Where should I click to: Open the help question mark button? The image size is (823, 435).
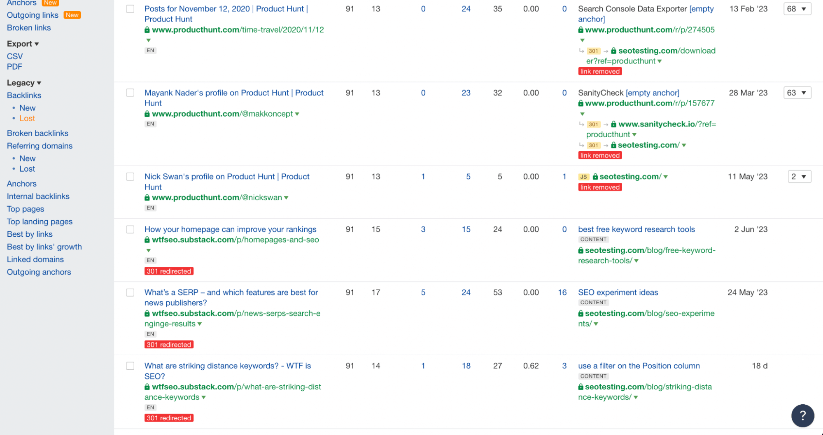[x=802, y=416]
